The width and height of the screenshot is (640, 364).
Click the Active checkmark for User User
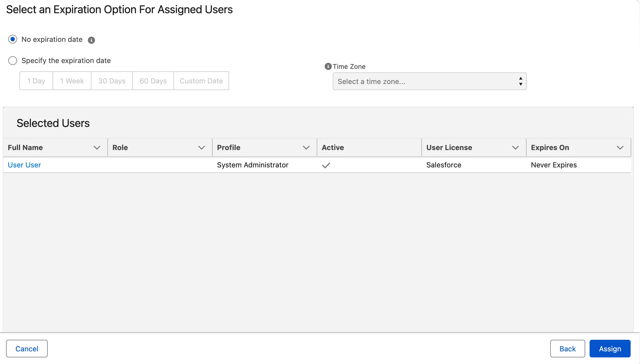click(326, 165)
